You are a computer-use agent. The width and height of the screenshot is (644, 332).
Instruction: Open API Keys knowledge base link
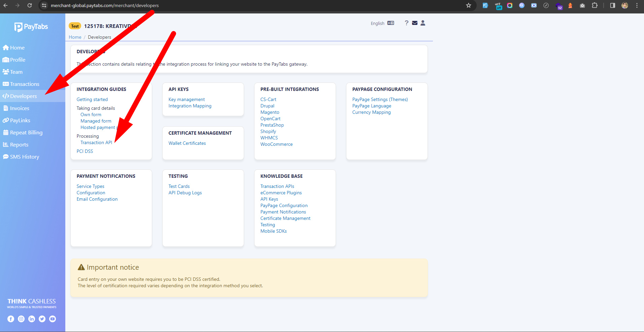pos(269,199)
